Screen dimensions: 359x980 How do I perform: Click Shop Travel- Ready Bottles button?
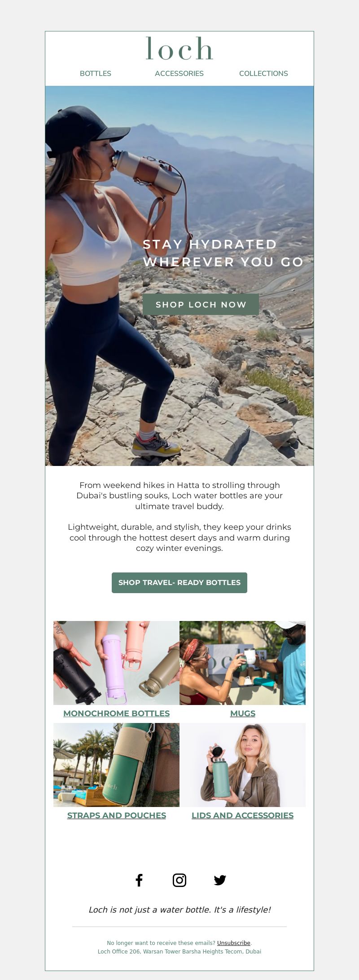point(179,582)
